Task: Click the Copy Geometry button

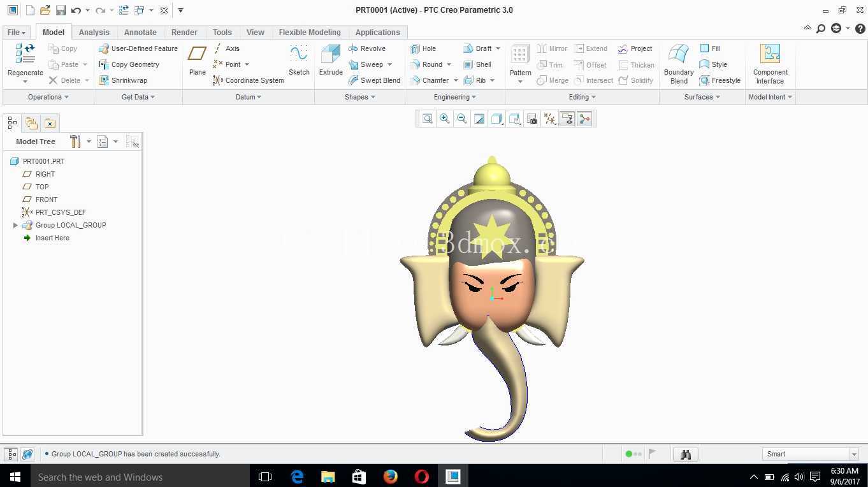Action: pos(129,64)
